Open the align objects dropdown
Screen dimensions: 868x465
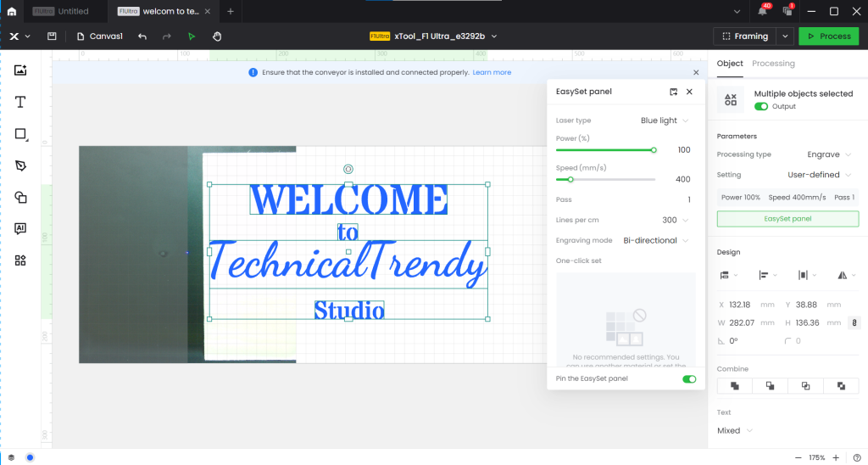pos(768,275)
